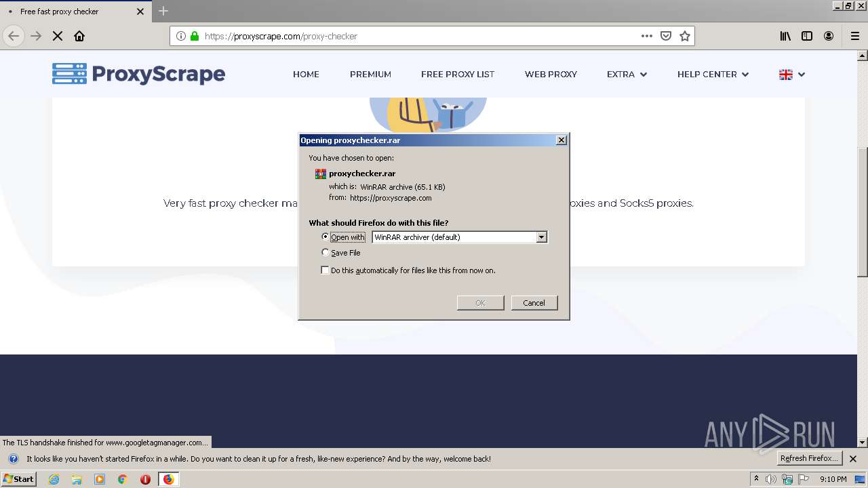The width and height of the screenshot is (868, 488).
Task: Click the volume speaker tray icon
Action: pos(771,479)
